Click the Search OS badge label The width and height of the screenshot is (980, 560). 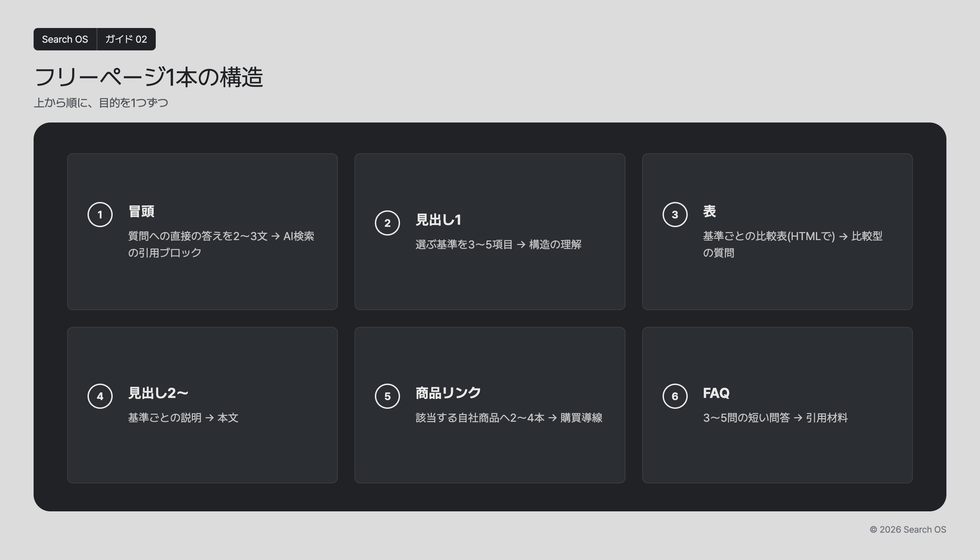point(65,39)
